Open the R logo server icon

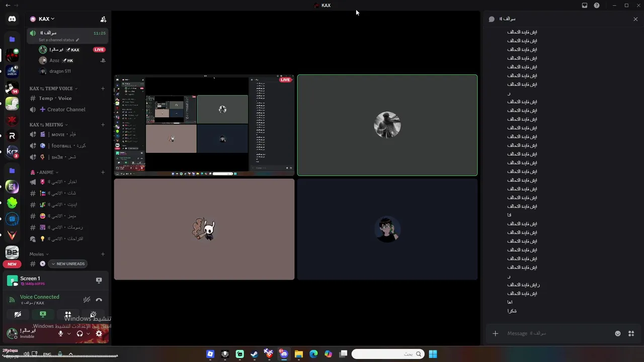click(12, 136)
